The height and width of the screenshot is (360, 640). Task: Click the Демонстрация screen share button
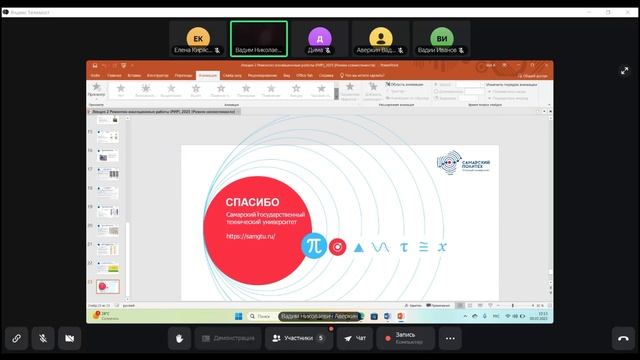[x=228, y=338]
